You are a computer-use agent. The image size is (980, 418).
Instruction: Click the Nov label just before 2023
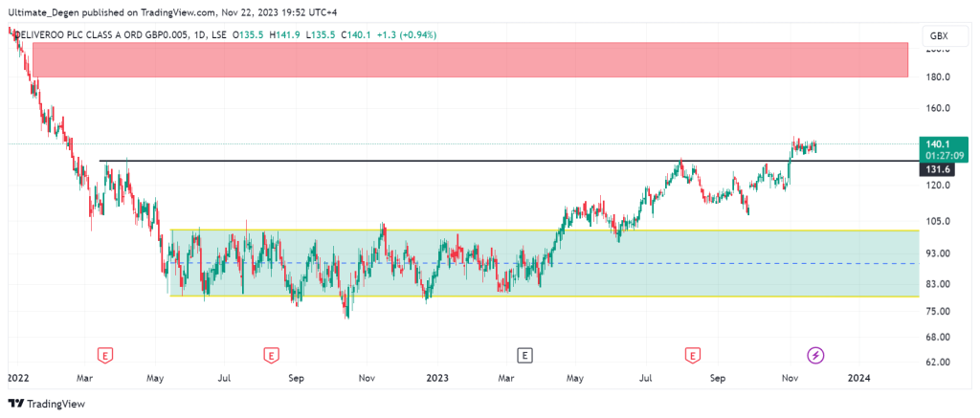367,378
